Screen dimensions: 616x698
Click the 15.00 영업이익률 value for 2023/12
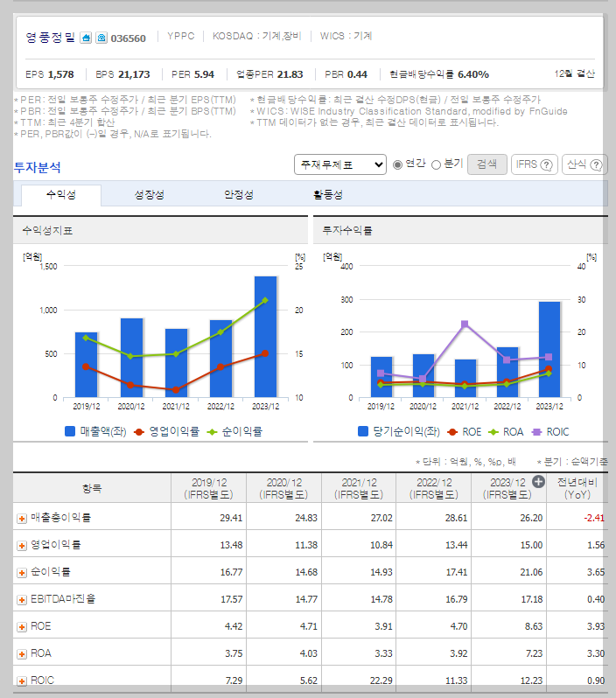[x=531, y=545]
